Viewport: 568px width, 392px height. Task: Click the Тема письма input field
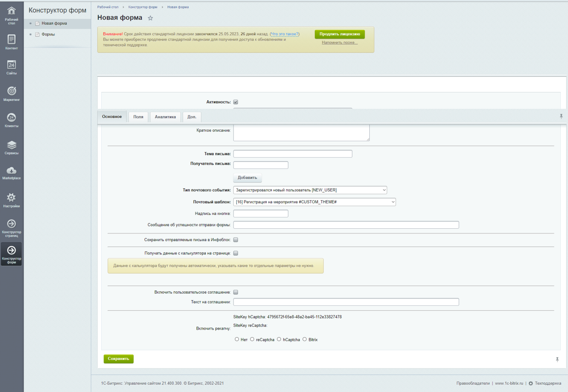click(x=293, y=154)
